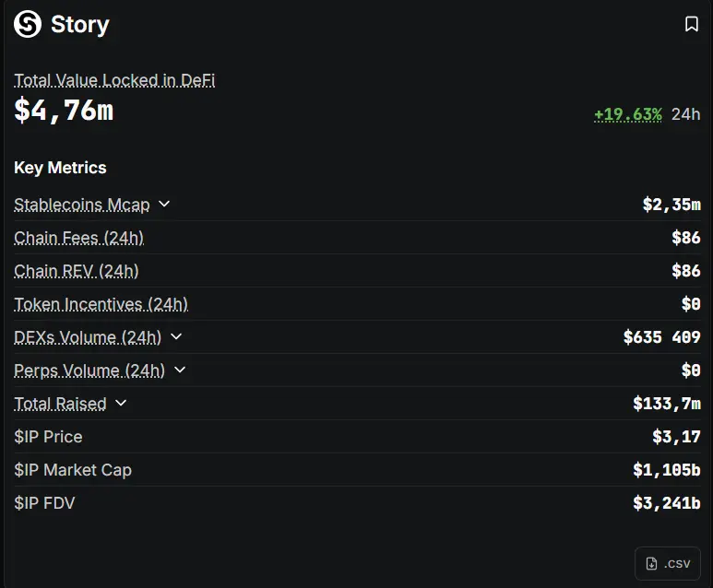Click the $IP Market Cap label
Viewport: 713px width, 588px height.
pyautogui.click(x=73, y=470)
